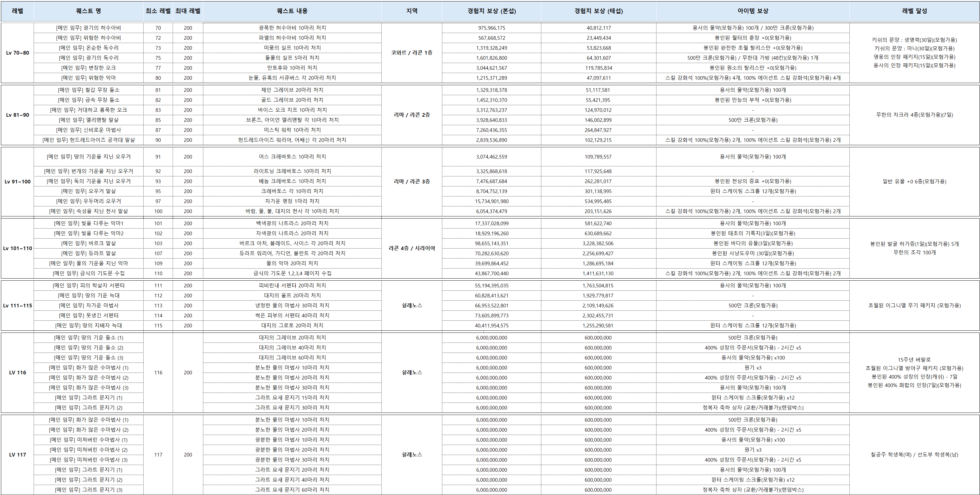This screenshot has height=495, width=980.
Task: Click the '퀘스트 명' column header
Action: point(88,11)
